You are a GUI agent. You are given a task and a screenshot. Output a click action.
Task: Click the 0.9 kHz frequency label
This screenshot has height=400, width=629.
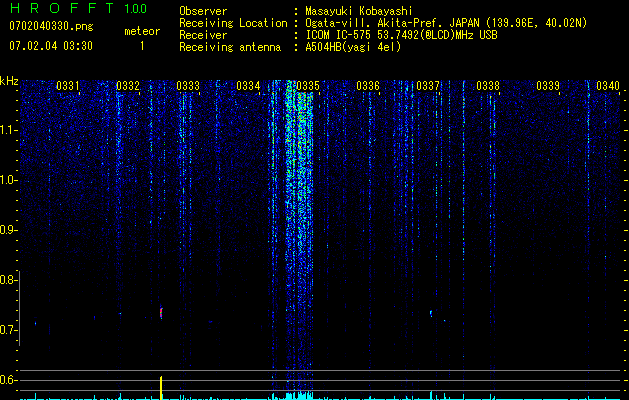[x=8, y=230]
